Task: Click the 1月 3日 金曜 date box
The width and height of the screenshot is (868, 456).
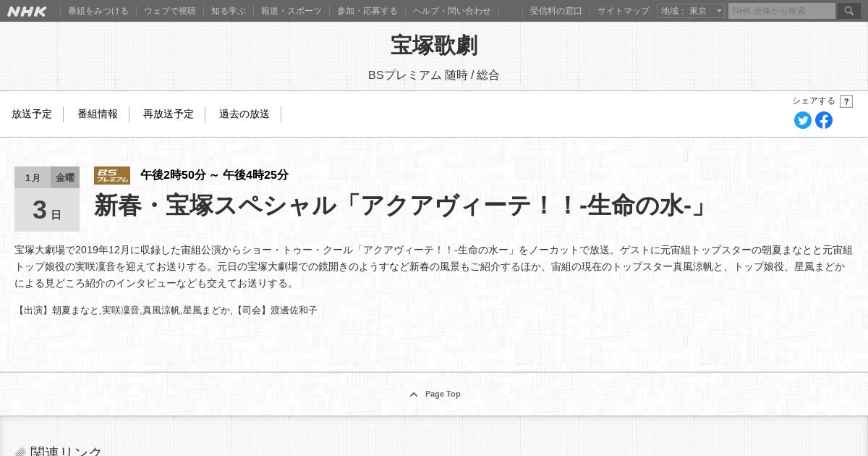Action: pos(47,199)
